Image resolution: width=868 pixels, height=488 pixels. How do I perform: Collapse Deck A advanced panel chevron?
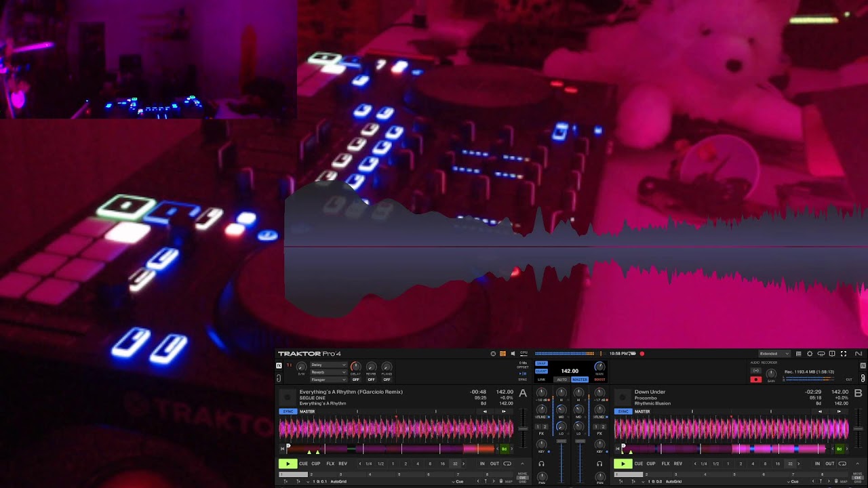(522, 464)
